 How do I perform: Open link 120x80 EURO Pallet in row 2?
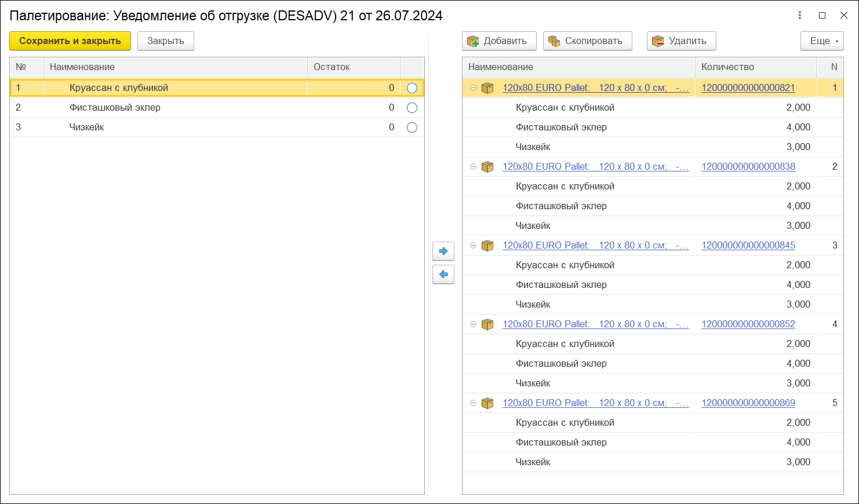point(596,166)
